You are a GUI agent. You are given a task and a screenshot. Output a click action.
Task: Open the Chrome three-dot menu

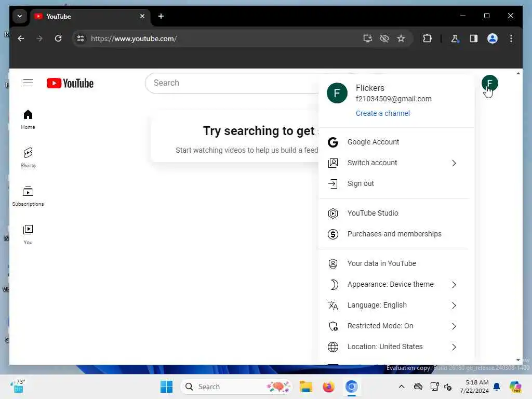(511, 38)
